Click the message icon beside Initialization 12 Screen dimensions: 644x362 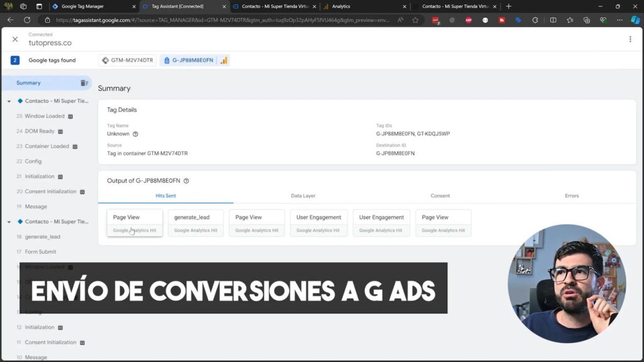tap(60, 328)
